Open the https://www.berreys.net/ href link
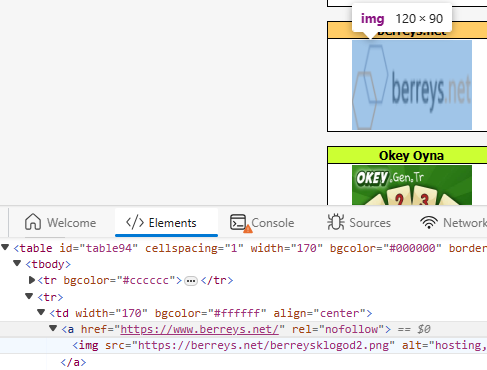487x370 pixels. click(199, 329)
